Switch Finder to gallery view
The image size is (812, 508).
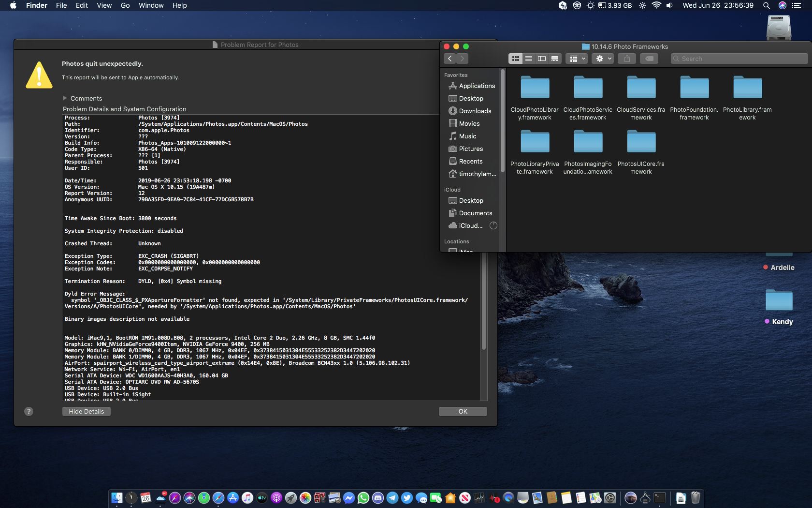[x=555, y=59]
